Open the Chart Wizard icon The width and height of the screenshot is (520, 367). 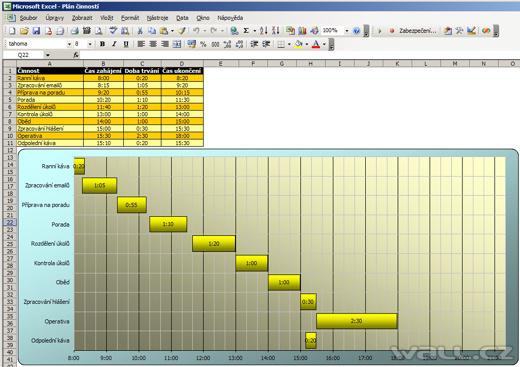pyautogui.click(x=302, y=31)
